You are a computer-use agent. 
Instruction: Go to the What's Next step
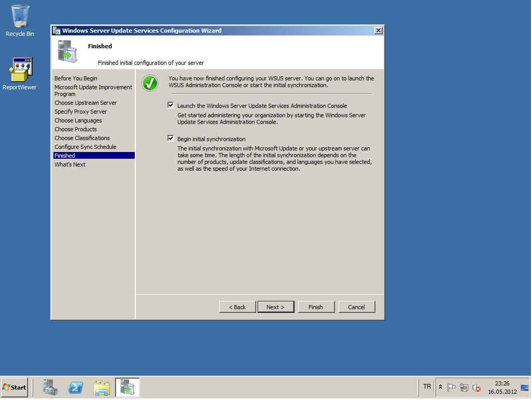70,164
